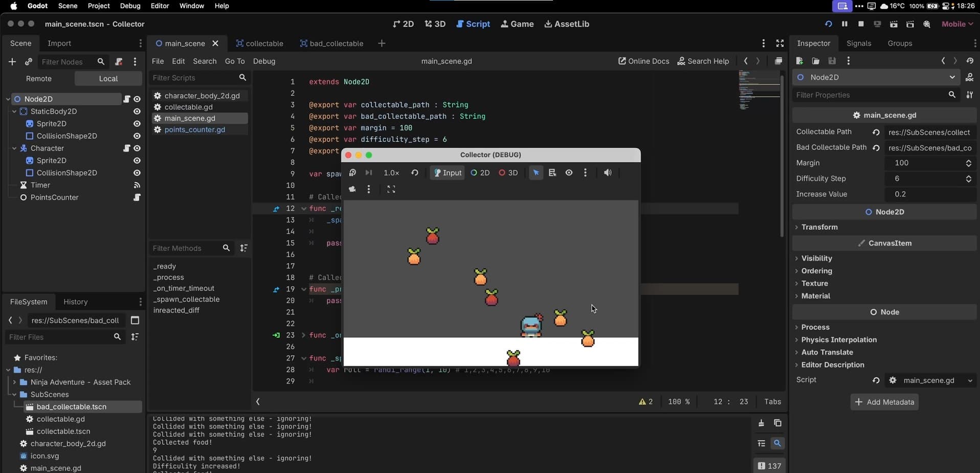Revert Collectable Path property
980x473 pixels.
pyautogui.click(x=876, y=132)
